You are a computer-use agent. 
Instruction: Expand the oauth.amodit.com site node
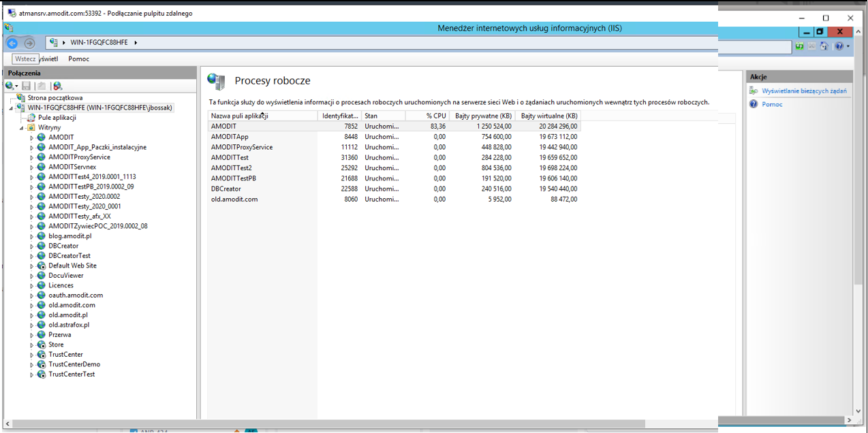(31, 295)
